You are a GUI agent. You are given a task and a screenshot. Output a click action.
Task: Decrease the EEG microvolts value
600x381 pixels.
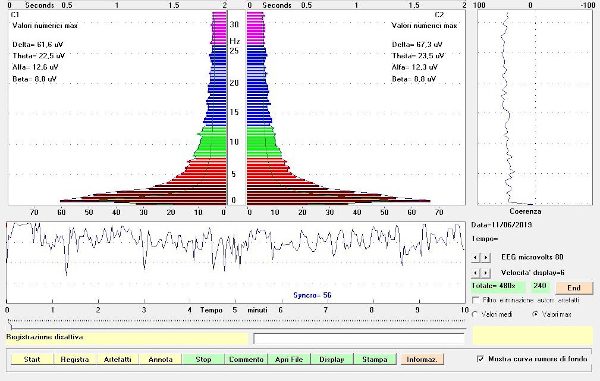click(x=476, y=257)
